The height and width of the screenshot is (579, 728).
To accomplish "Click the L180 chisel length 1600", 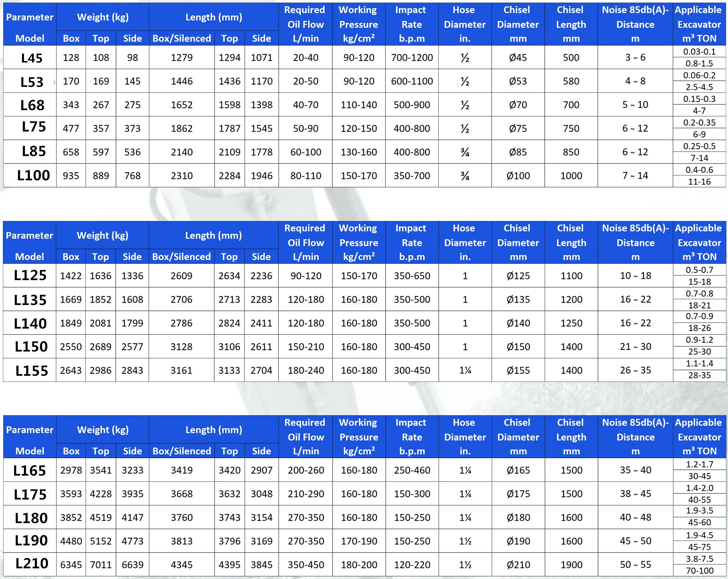I will (571, 517).
